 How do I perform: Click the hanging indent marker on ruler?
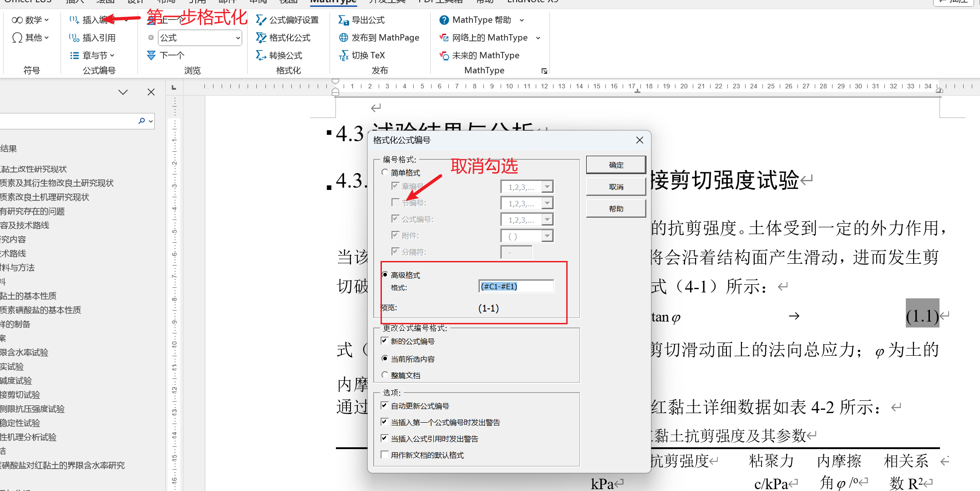335,91
